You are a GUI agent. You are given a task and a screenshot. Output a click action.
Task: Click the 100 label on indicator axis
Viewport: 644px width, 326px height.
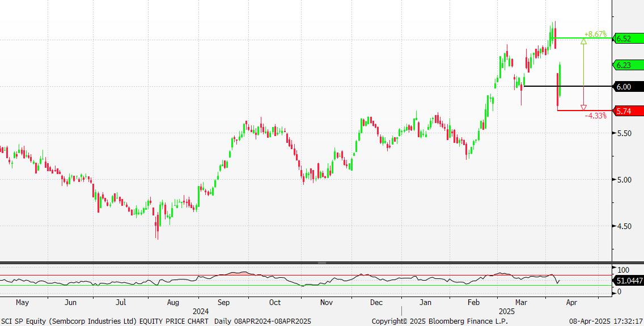pyautogui.click(x=624, y=270)
